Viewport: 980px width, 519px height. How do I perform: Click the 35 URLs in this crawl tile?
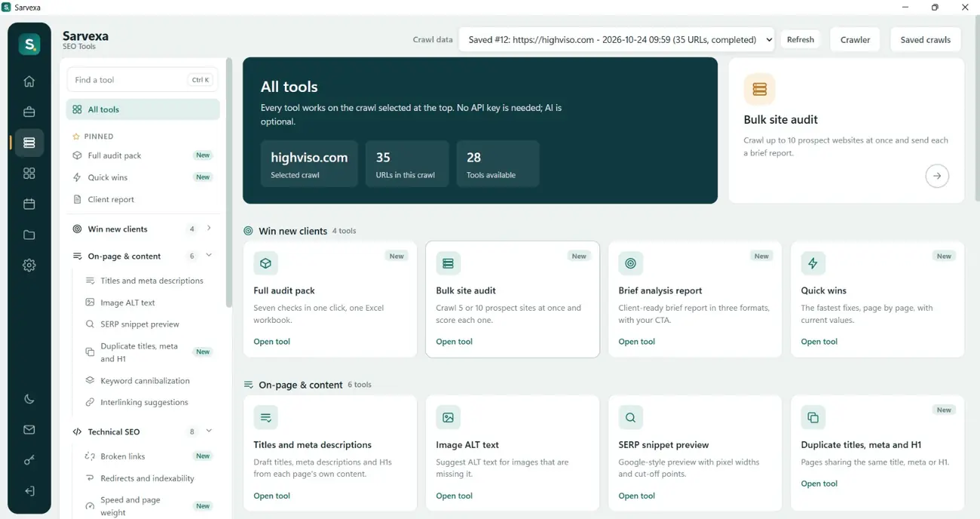point(407,164)
